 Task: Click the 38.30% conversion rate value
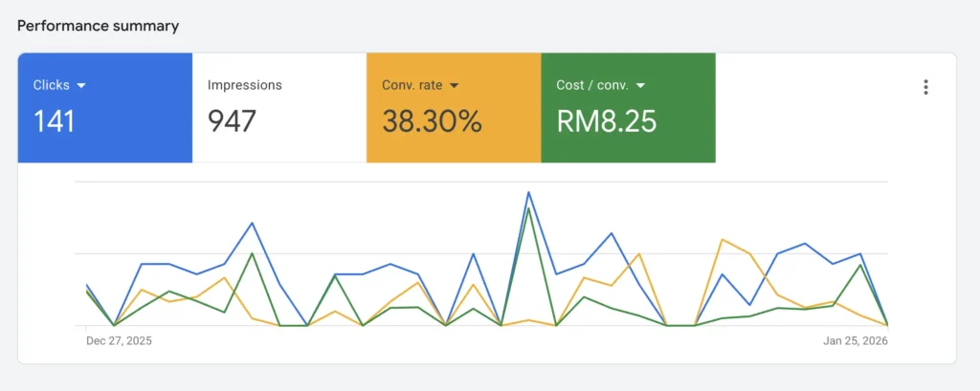click(x=433, y=121)
